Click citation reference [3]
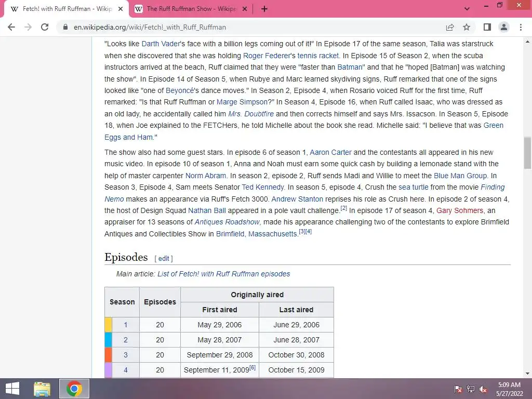532x399 pixels. [x=302, y=231]
